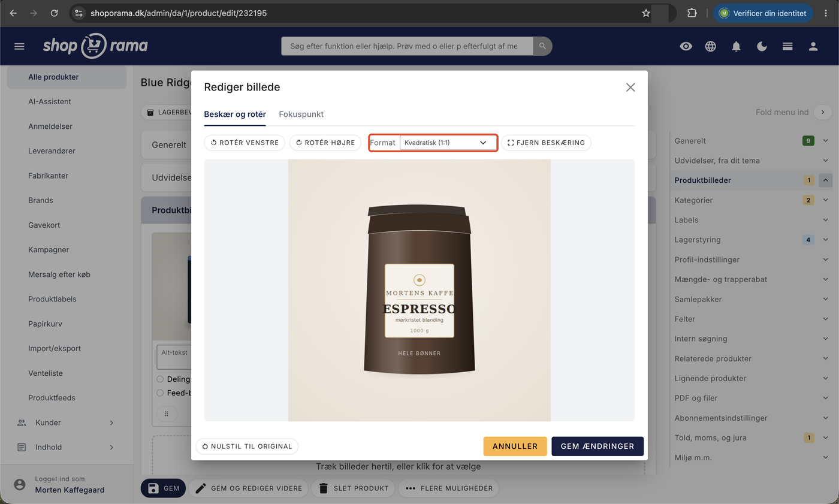The height and width of the screenshot is (504, 839).
Task: Close the Rediger billede dialog
Action: 630,87
